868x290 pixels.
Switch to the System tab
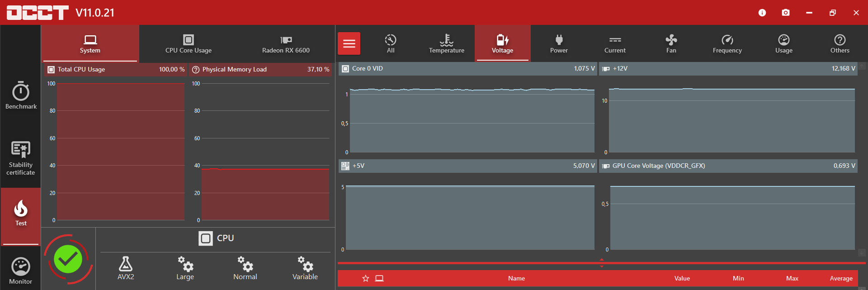[90, 43]
